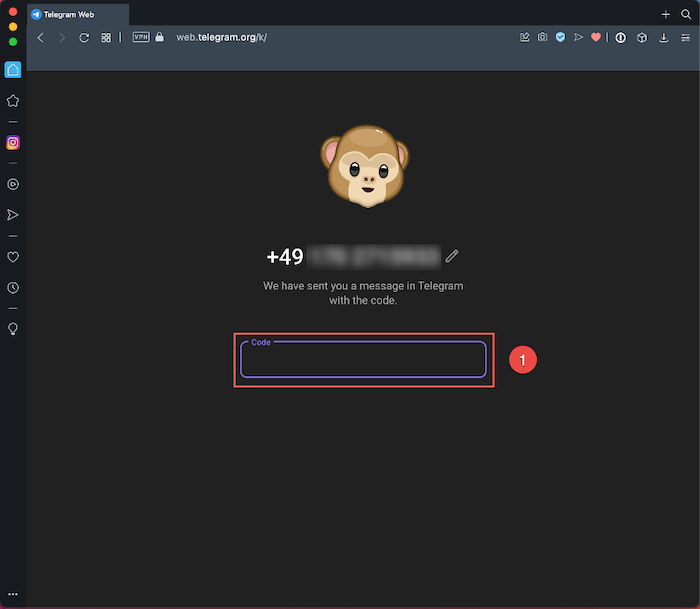This screenshot has width=700, height=609.
Task: Click the sidebar home icon
Action: [13, 70]
